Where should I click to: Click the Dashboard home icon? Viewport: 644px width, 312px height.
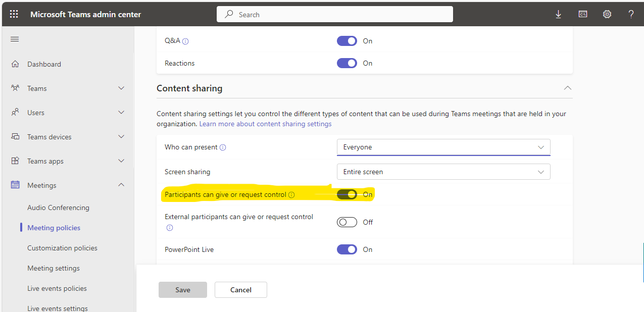pos(15,64)
